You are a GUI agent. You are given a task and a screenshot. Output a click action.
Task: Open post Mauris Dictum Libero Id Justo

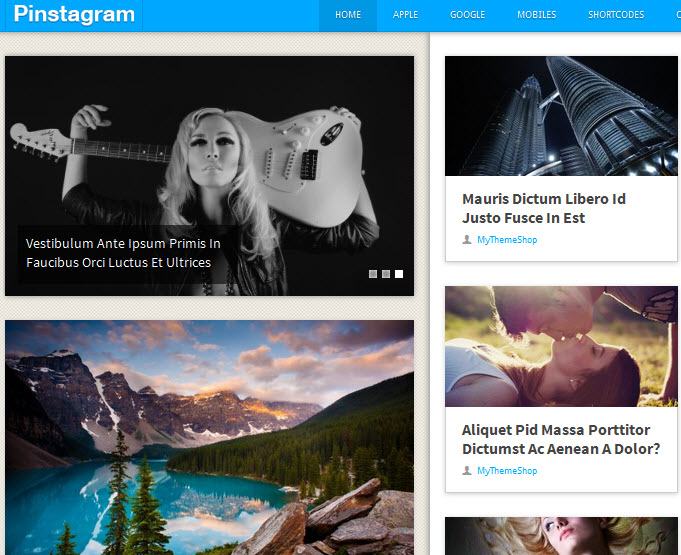coord(544,208)
